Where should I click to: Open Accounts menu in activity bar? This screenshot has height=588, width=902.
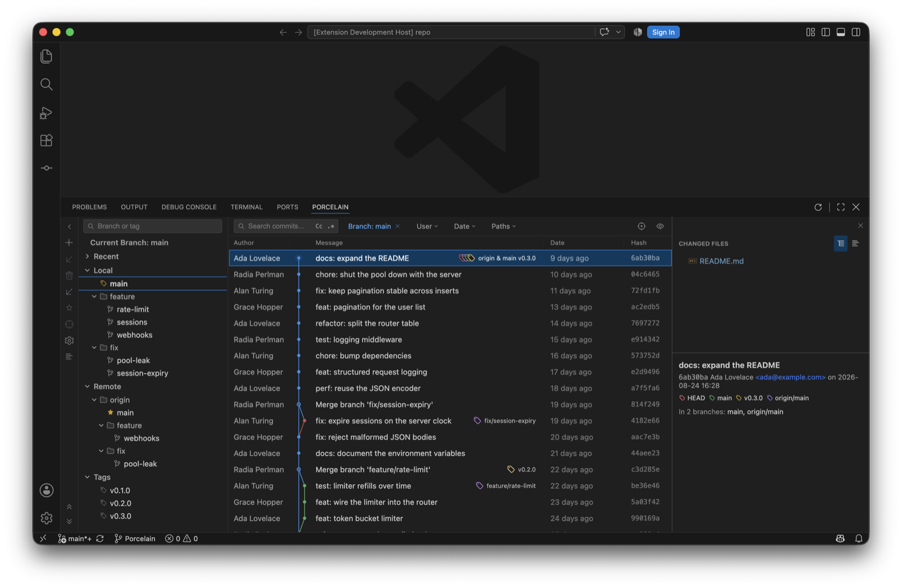tap(46, 490)
